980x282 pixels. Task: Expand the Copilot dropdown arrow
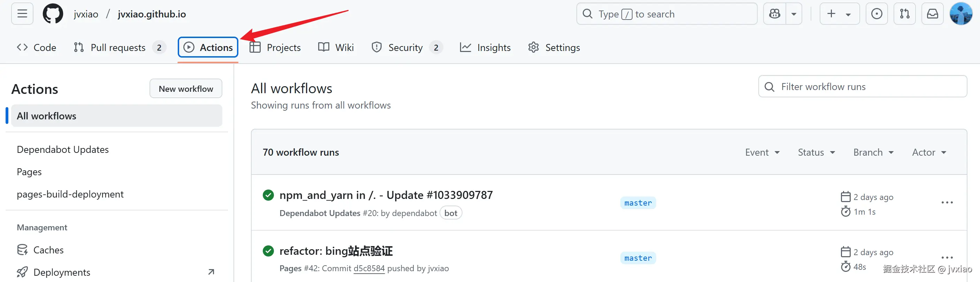794,14
